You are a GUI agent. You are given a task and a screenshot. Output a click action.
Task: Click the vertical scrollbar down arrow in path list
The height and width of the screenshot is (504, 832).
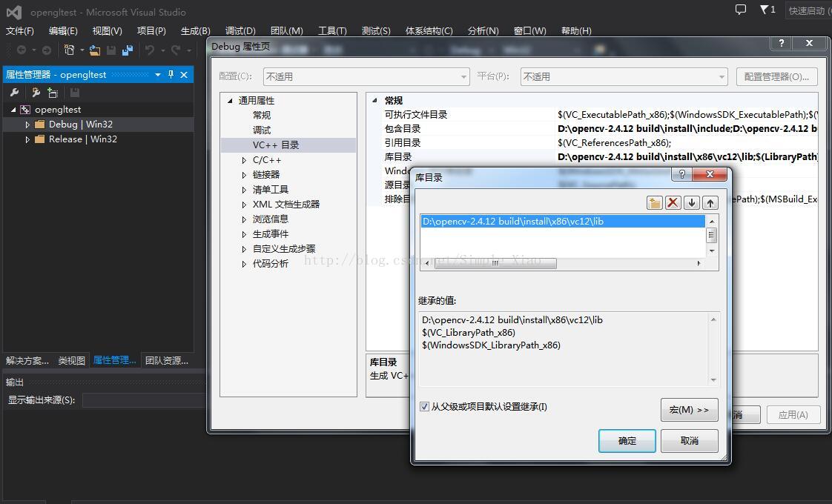tap(712, 251)
